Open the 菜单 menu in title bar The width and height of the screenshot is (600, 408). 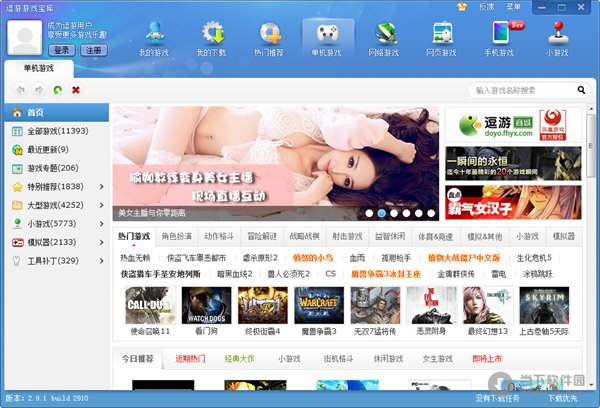(x=514, y=6)
